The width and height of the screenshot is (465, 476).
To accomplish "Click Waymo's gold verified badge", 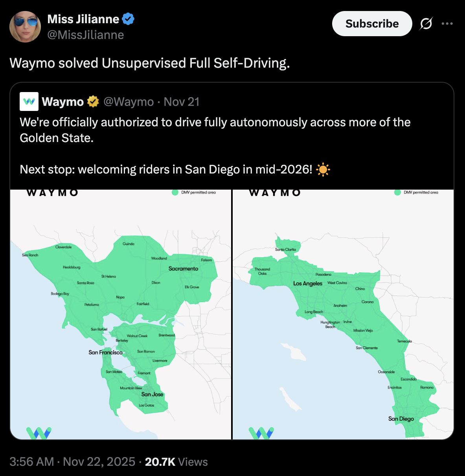I will pos(93,101).
